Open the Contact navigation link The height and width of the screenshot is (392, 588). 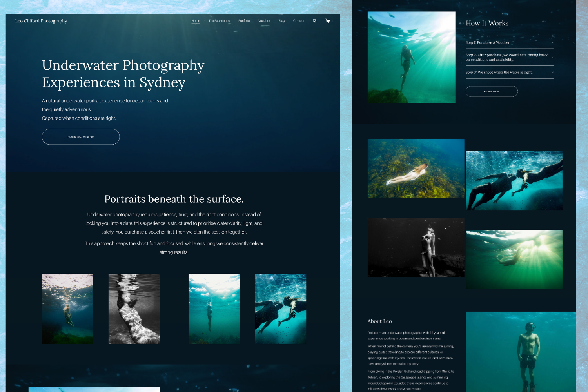298,21
